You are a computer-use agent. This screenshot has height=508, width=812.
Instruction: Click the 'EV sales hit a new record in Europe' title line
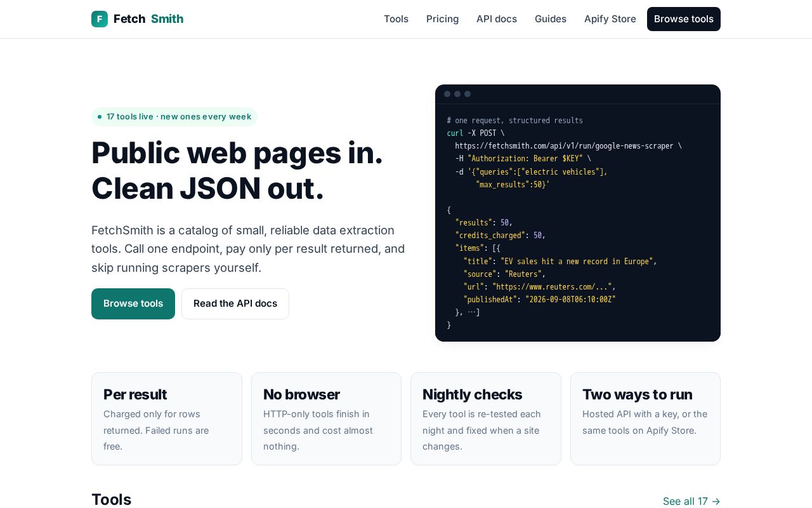point(560,261)
